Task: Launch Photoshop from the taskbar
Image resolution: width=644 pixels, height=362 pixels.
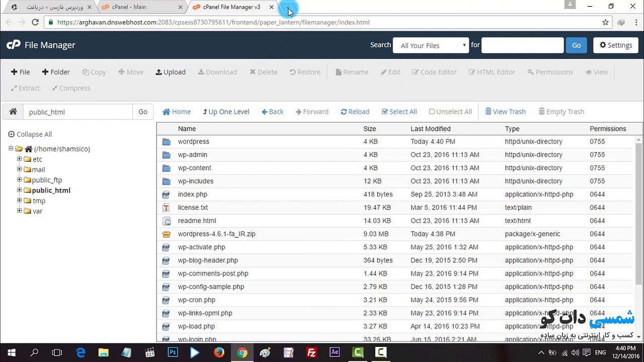Action: pyautogui.click(x=173, y=352)
